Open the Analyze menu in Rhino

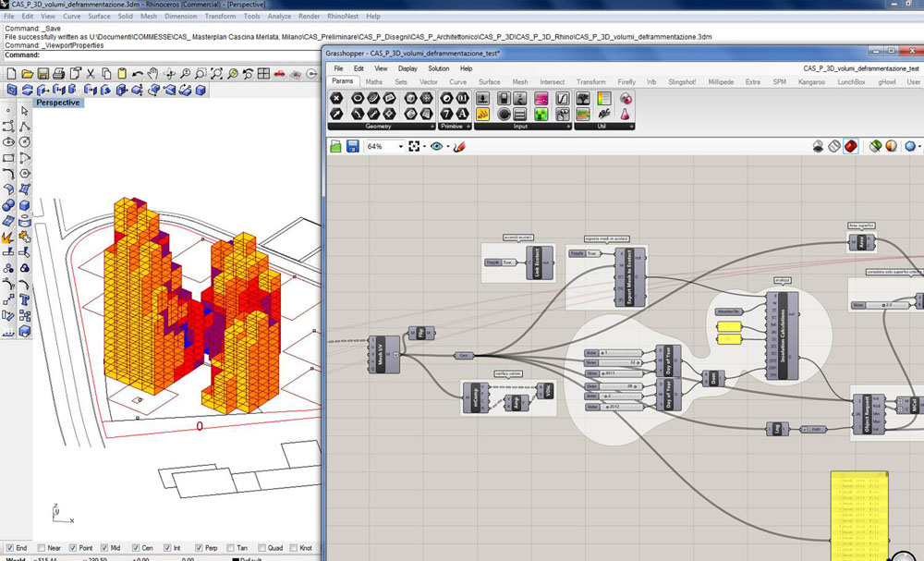(279, 17)
